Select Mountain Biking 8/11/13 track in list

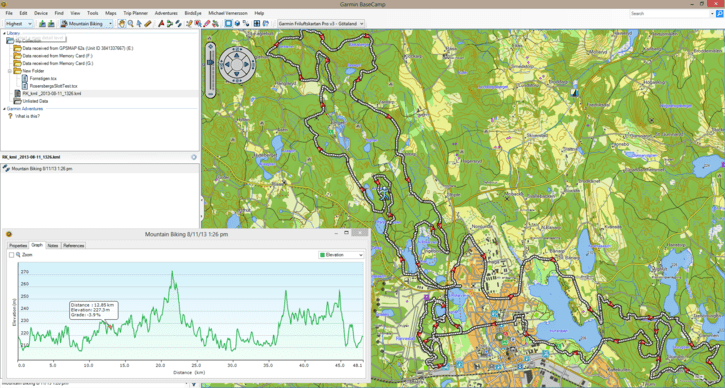42,169
